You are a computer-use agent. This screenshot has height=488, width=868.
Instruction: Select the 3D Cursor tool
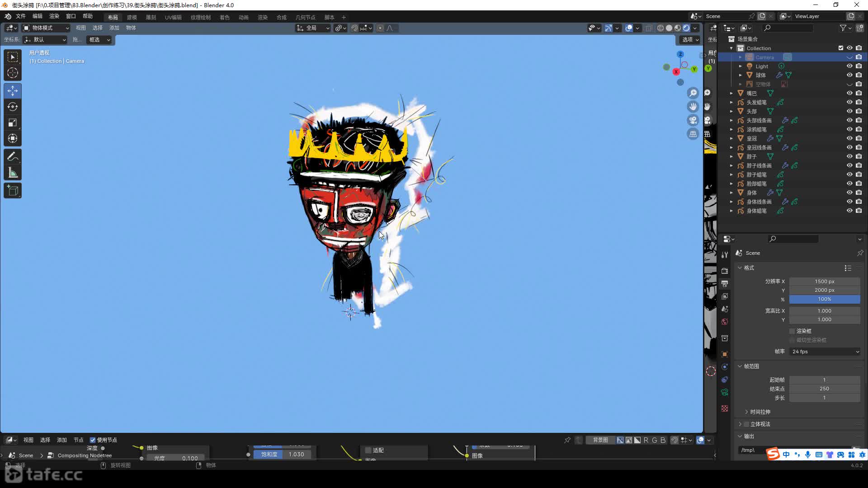13,73
